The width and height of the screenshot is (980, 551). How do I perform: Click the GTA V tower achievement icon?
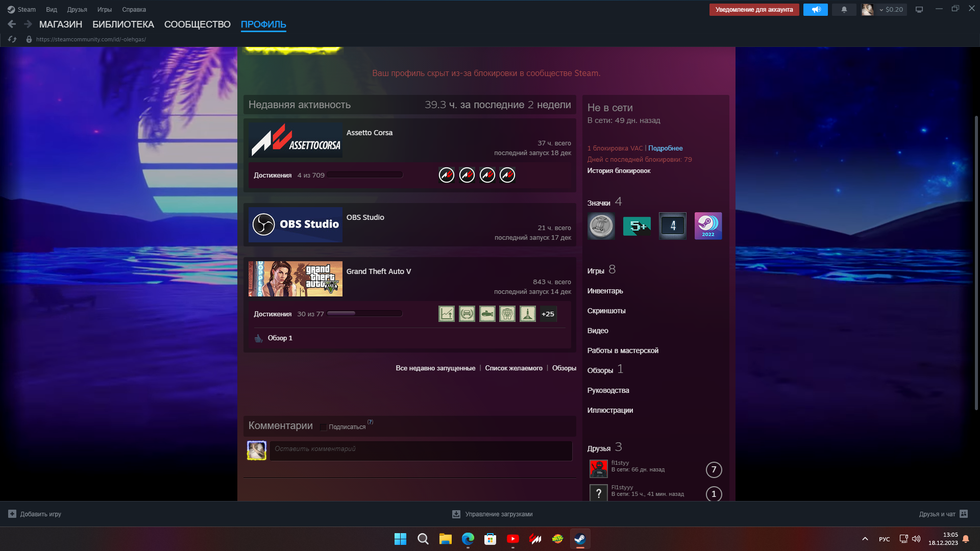(528, 314)
